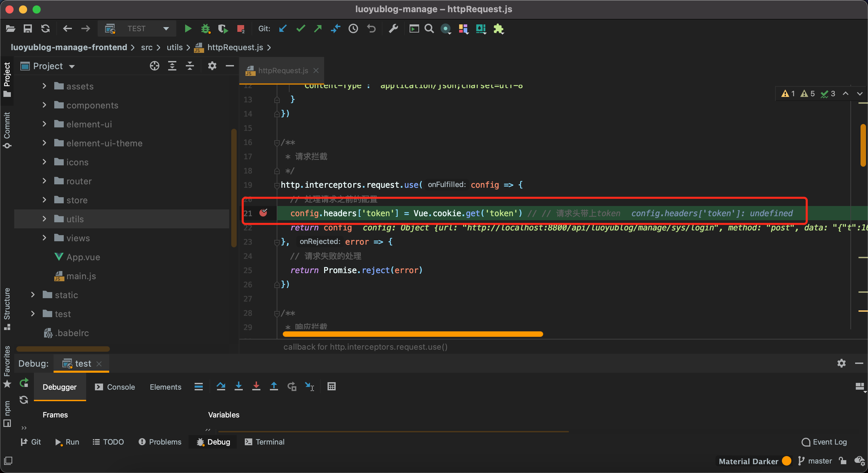Expand the views folder
This screenshot has height=473, width=868.
(44, 238)
